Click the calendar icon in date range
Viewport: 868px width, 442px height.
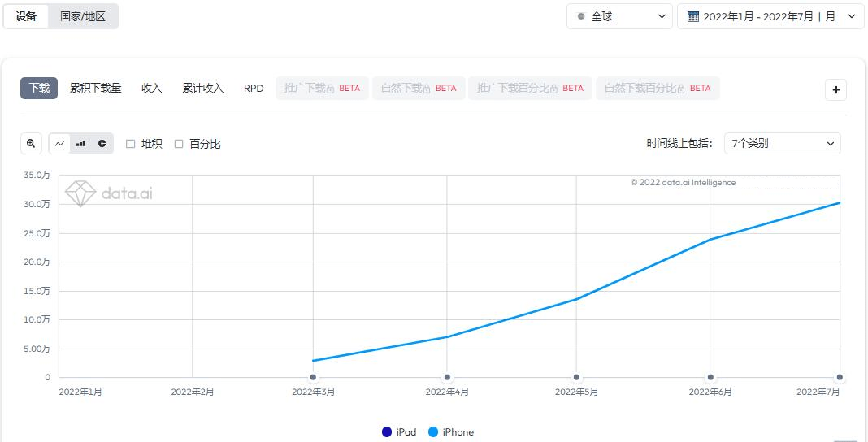click(x=693, y=16)
